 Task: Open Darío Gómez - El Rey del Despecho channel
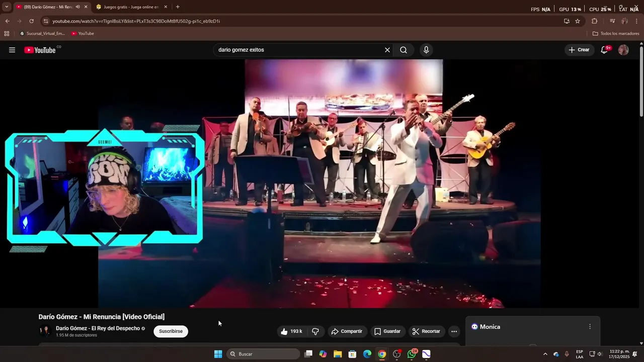[x=98, y=328]
